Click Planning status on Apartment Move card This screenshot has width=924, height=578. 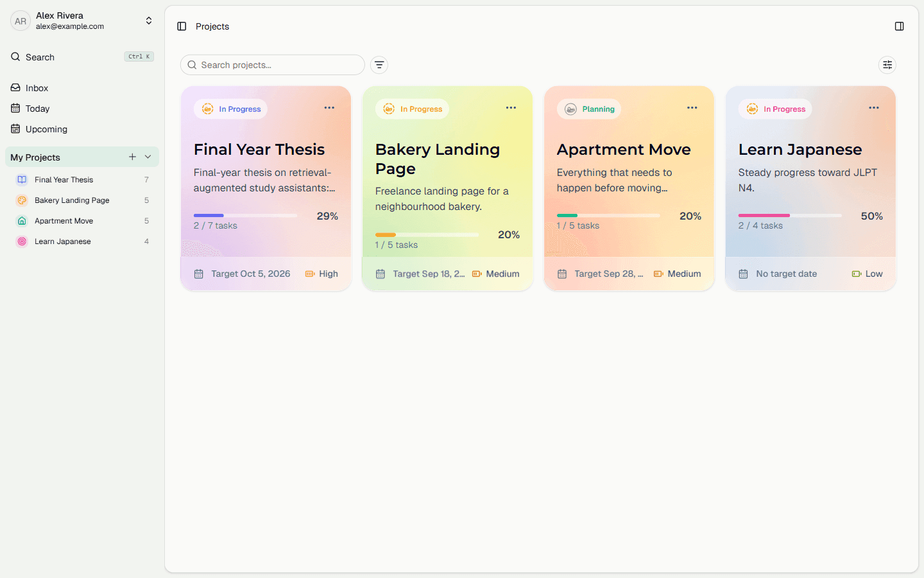pyautogui.click(x=589, y=109)
